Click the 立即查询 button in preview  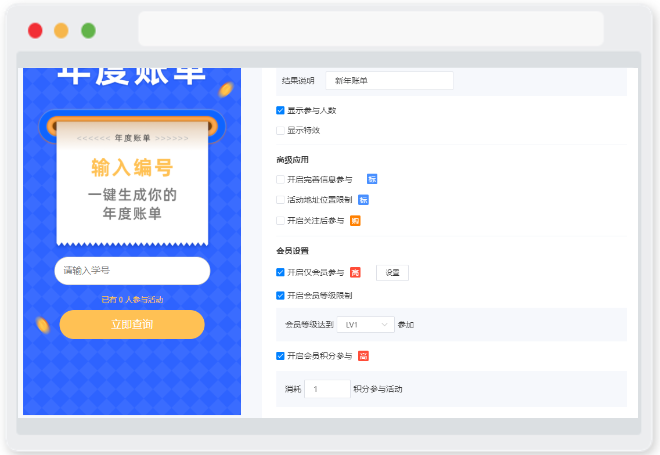(x=132, y=325)
